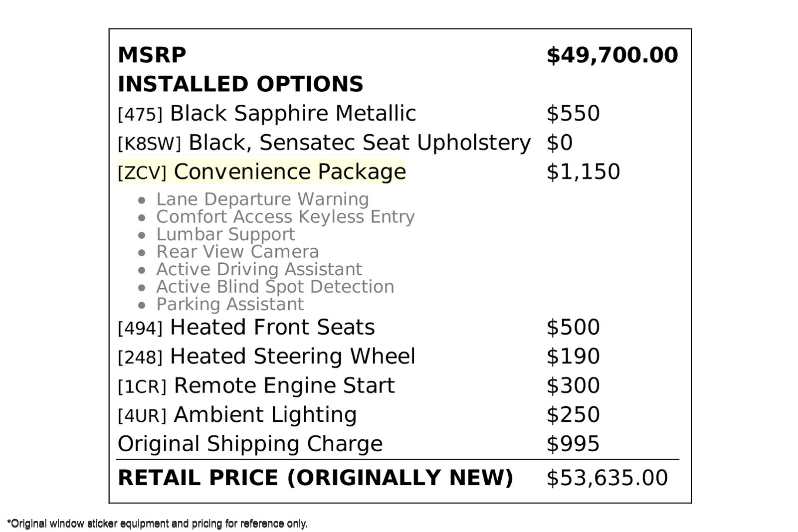Click the INSTALLED OPTIONS heading
798x532 pixels.
pos(240,84)
